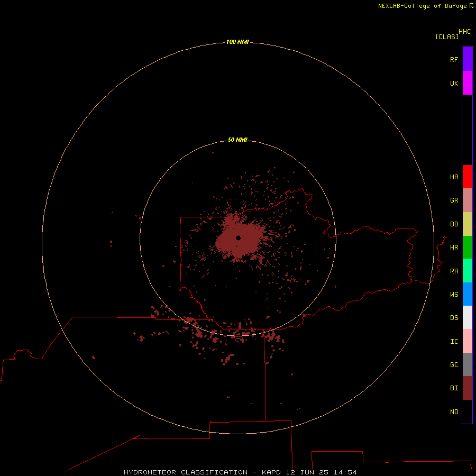476x476 pixels.
Task: Click the HHC product code label
Action: [x=465, y=32]
